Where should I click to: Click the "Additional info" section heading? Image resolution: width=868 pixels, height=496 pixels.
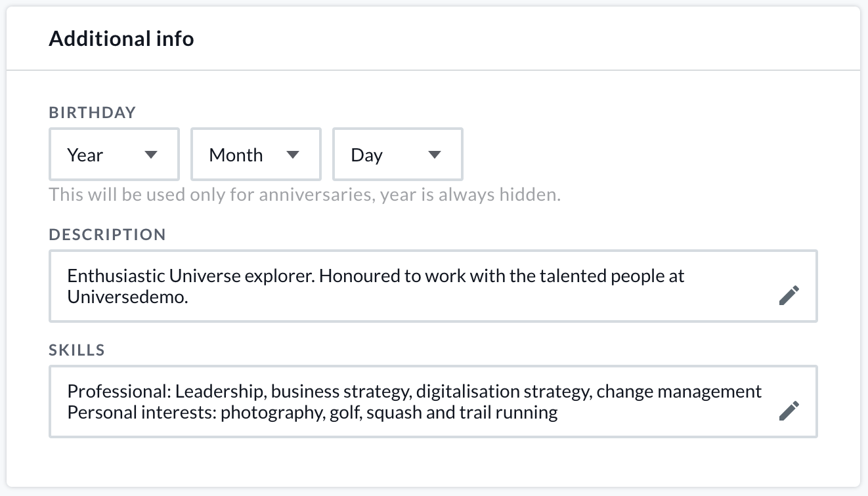tap(121, 39)
